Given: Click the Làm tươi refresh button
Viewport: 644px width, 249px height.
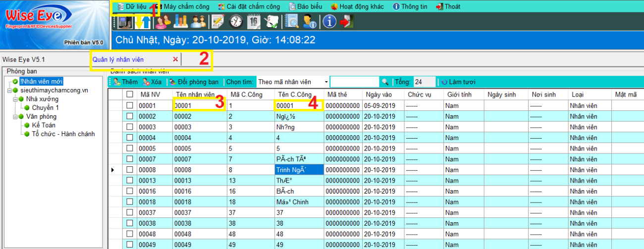Looking at the screenshot, I should 458,82.
